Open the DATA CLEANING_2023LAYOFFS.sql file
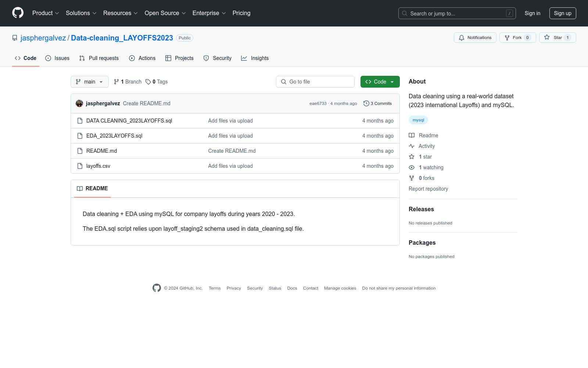This screenshot has width=588, height=368. tap(129, 121)
